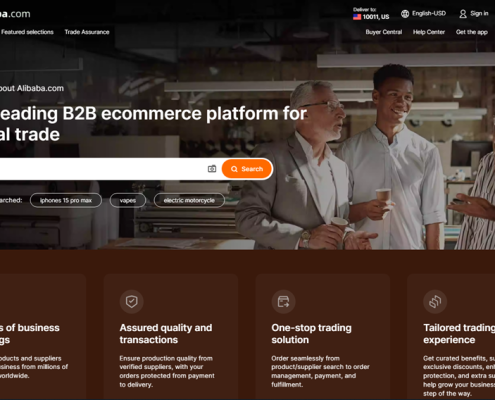495x400 pixels.
Task: Click the Alibaba.com logo
Action: pos(15,14)
